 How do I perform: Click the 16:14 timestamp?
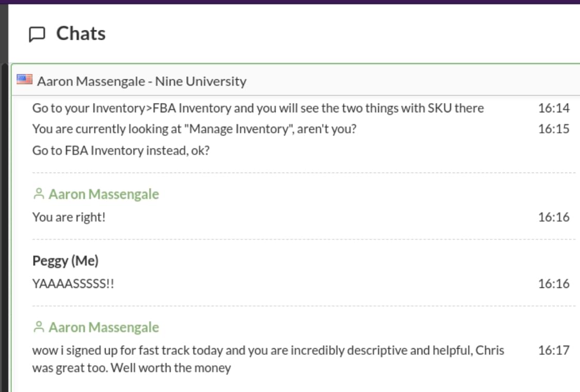pyautogui.click(x=554, y=108)
